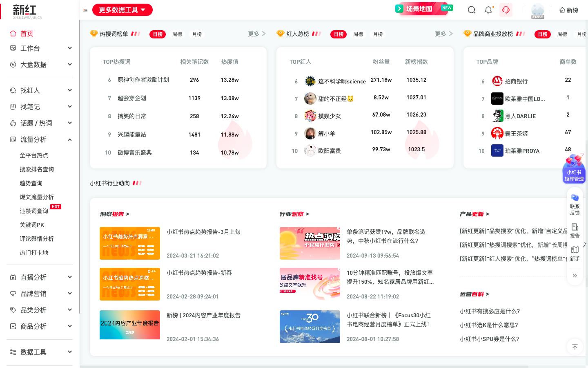The height and width of the screenshot is (368, 588).
Task: Open 招商银行 brand logo
Action: 497,81
